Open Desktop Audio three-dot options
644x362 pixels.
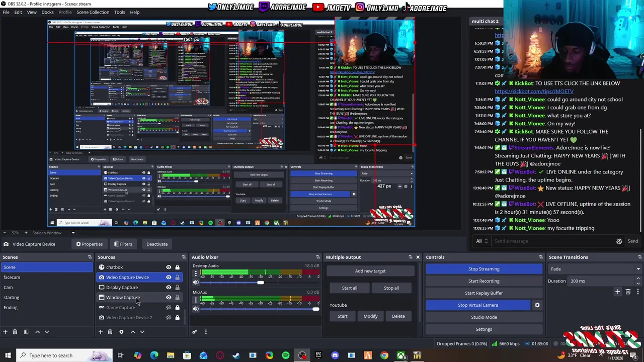click(196, 274)
